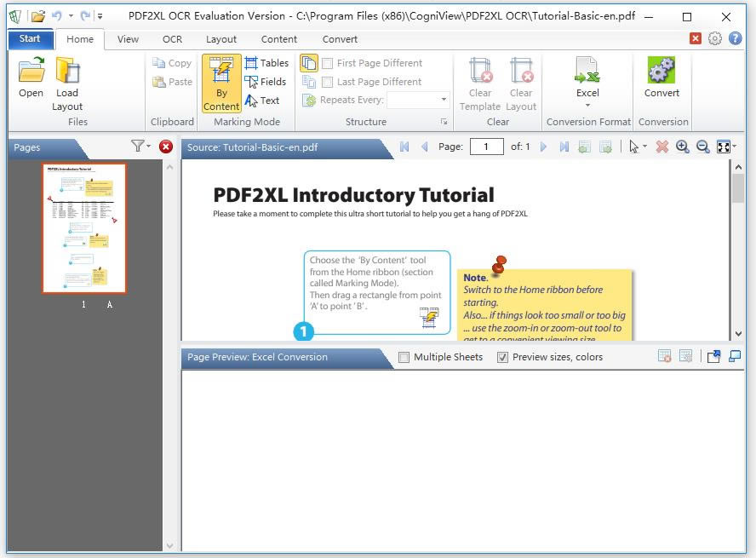This screenshot has width=756, height=558.
Task: Open the settings gear at top right
Action: click(x=715, y=38)
